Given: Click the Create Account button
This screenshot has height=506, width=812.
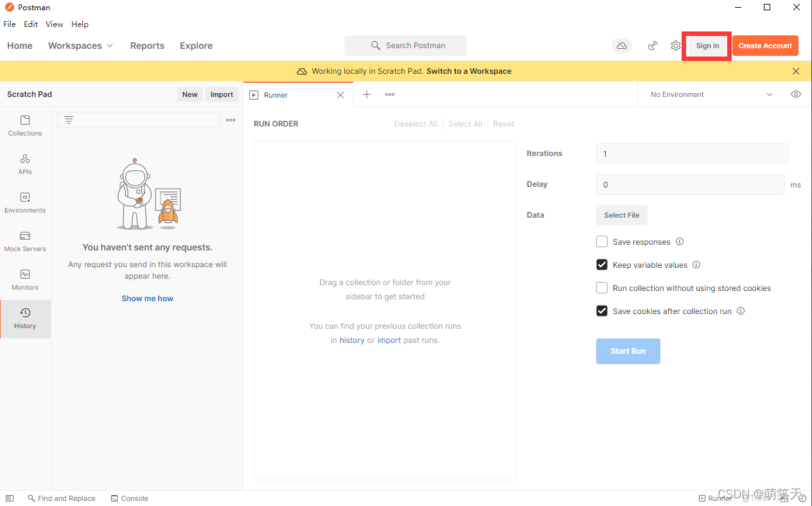Looking at the screenshot, I should (x=765, y=46).
